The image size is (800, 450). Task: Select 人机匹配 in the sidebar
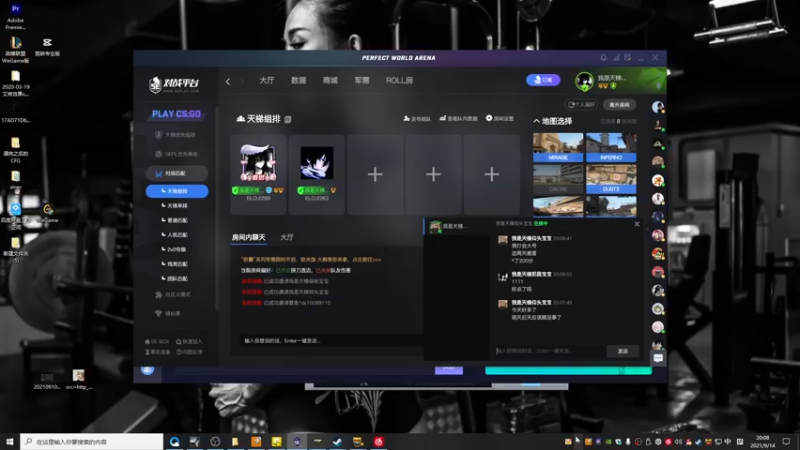[175, 235]
